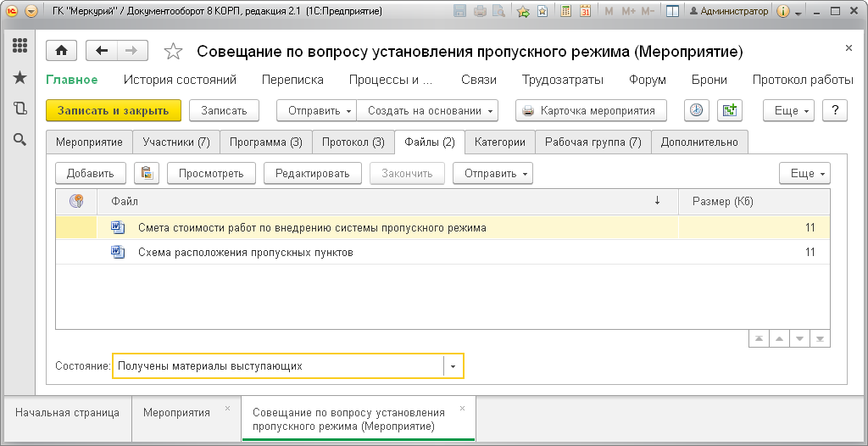This screenshot has width=868, height=446.
Task: Switch to Участники (7) tab
Action: (x=176, y=142)
